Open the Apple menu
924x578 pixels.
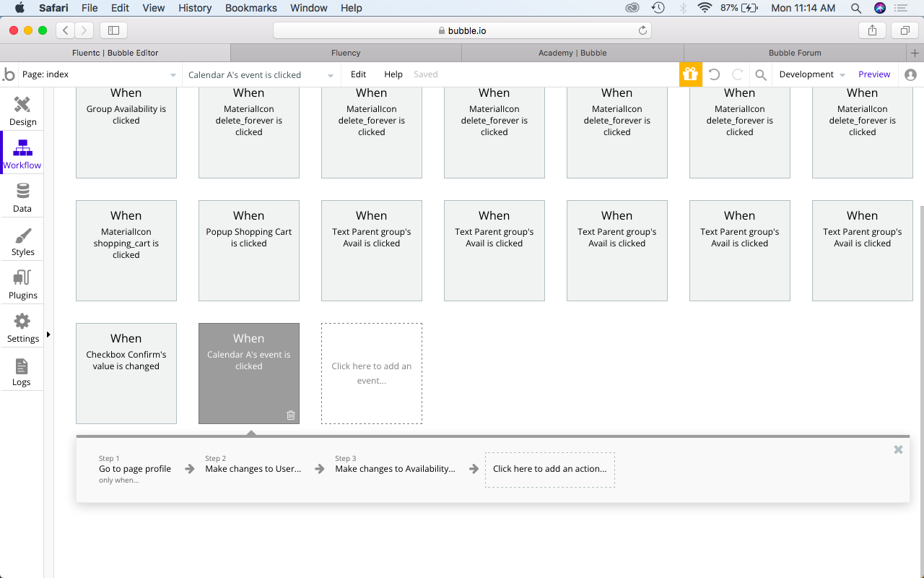[19, 8]
